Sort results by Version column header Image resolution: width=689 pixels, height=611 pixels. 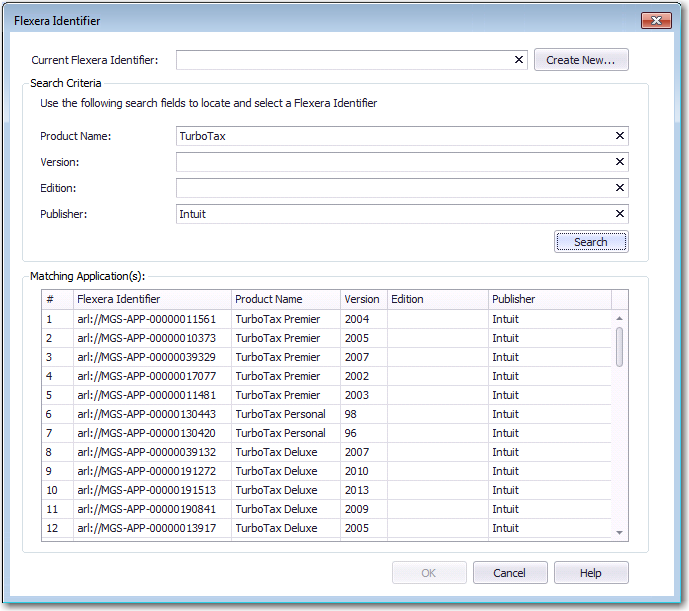[x=362, y=299]
